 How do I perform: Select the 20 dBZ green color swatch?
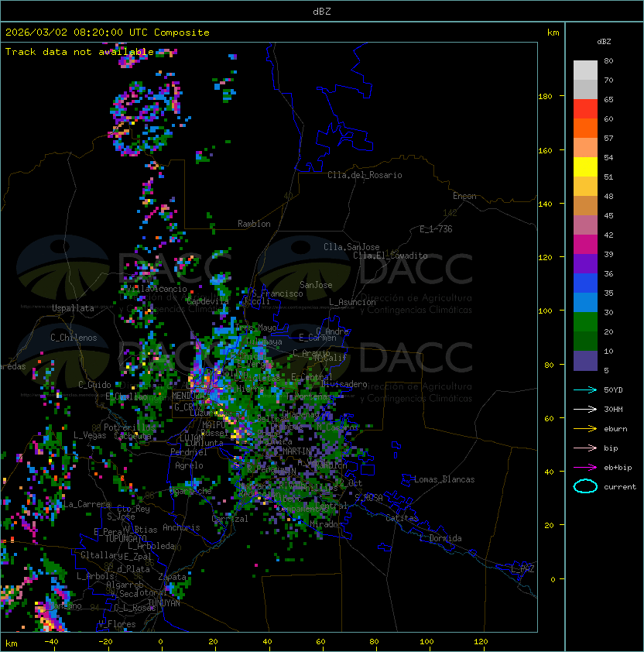coord(585,341)
